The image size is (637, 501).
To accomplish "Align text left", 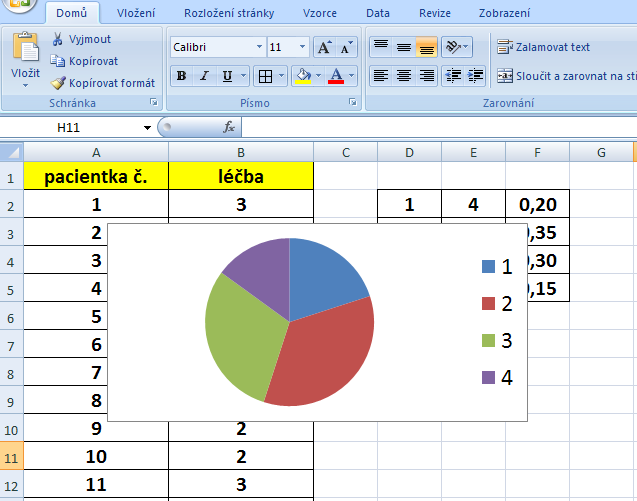I will coord(381,76).
